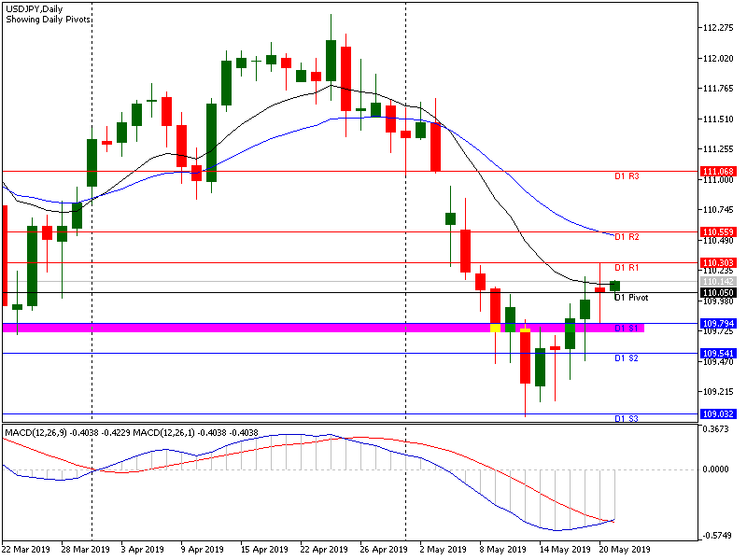The image size is (747, 560).
Task: Click the 110.050 black pivot price tag
Action: click(718, 293)
